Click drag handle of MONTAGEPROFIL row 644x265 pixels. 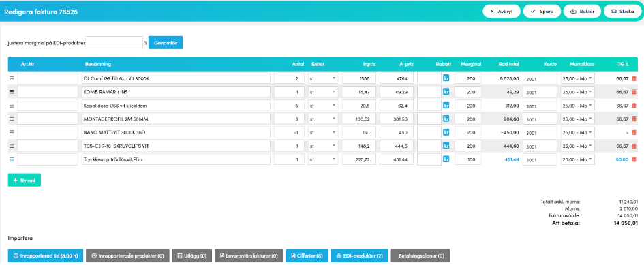pyautogui.click(x=12, y=119)
